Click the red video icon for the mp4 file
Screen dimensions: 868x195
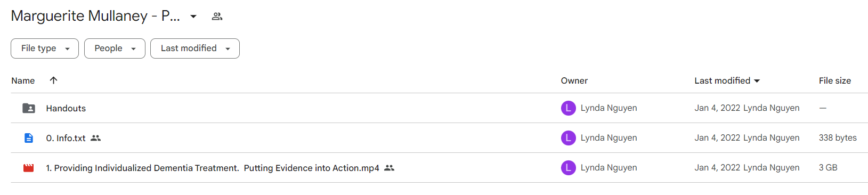[29, 168]
